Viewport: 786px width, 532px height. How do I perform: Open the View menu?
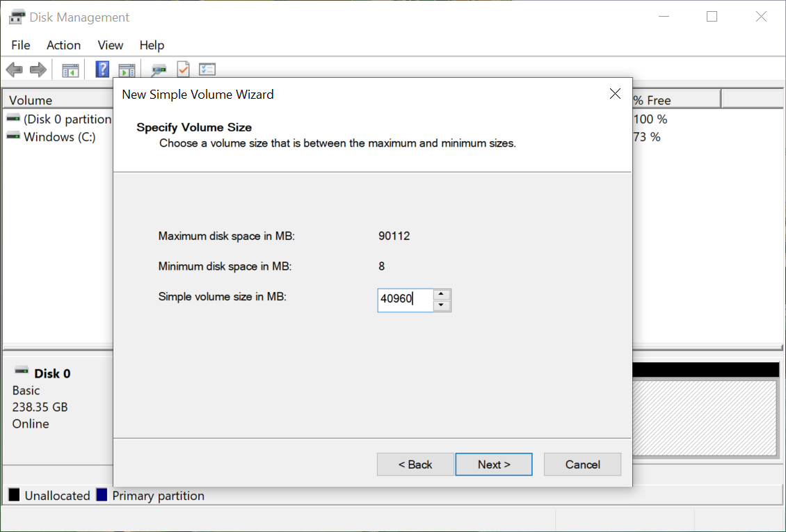111,45
